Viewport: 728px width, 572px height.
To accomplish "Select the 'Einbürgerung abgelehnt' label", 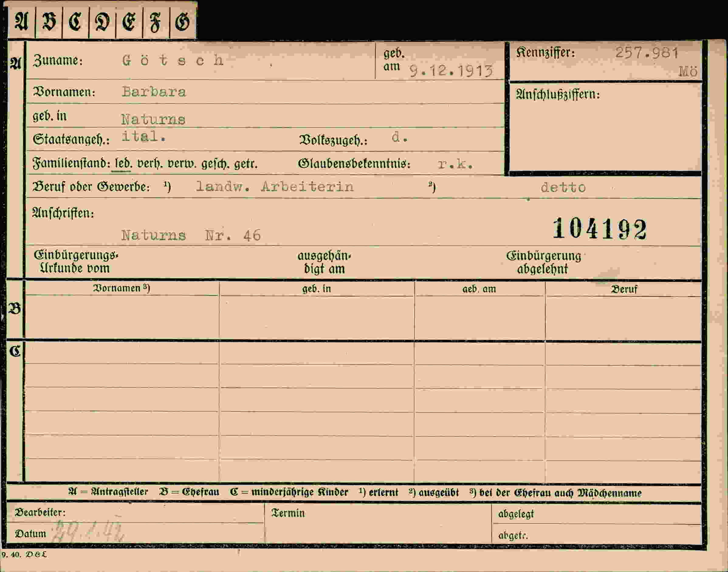I will coord(544,262).
